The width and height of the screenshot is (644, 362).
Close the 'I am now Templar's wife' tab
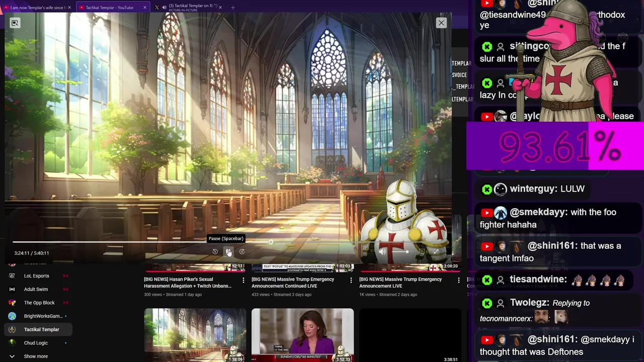point(69,8)
